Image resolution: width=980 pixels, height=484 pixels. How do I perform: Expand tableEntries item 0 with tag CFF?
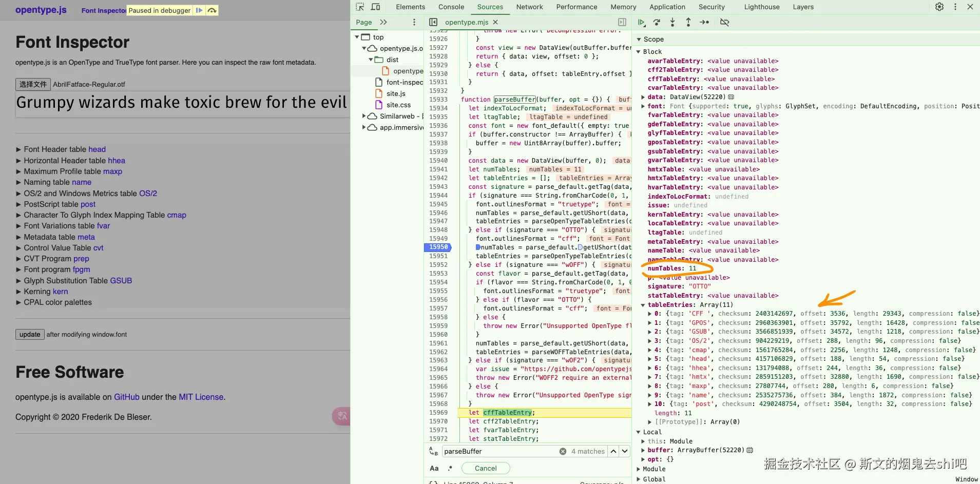650,314
